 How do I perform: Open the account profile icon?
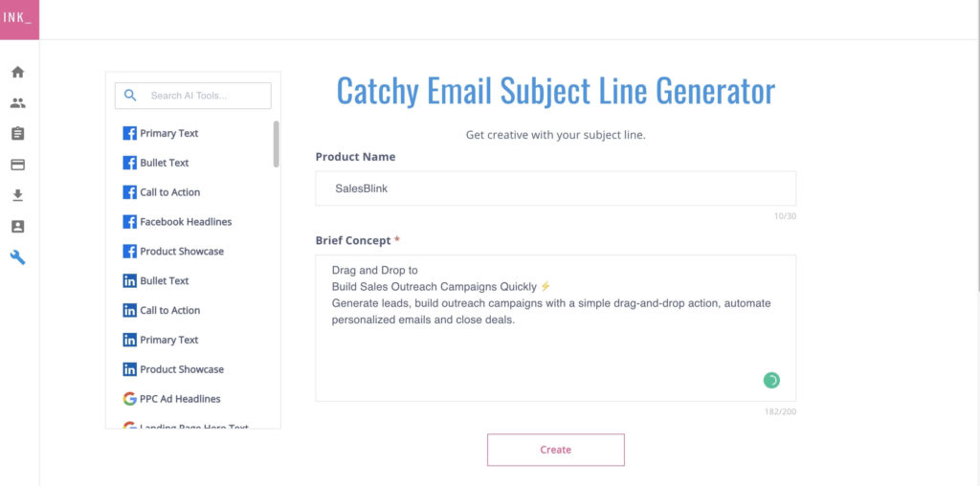18,227
